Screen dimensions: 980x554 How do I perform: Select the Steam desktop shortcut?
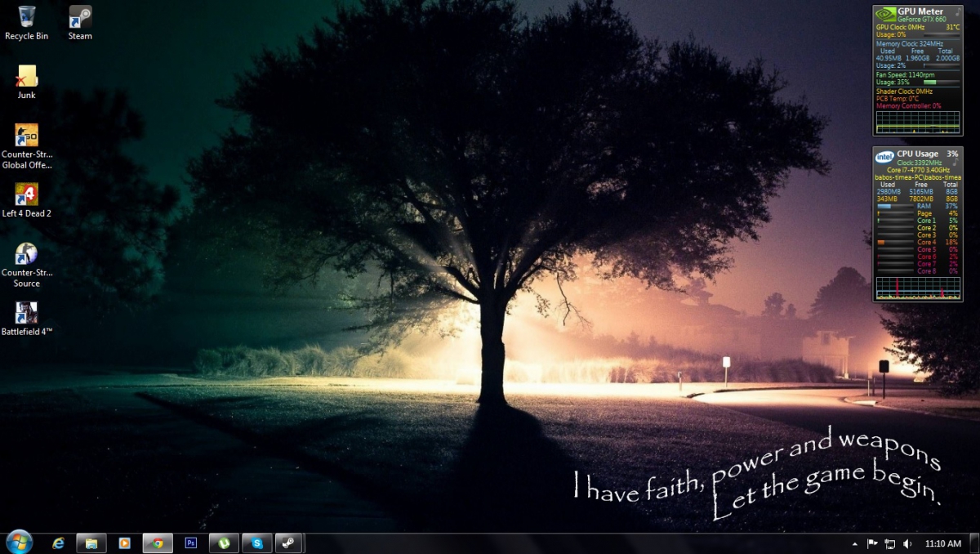[80, 22]
